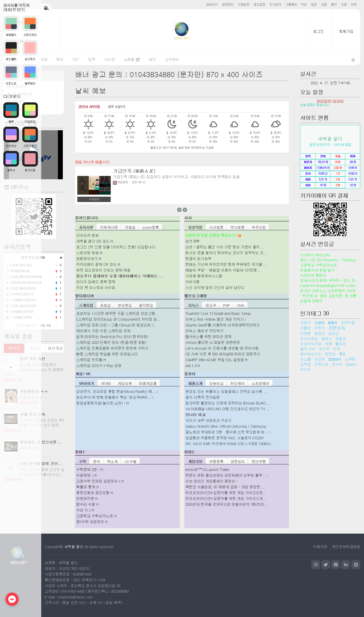The width and height of the screenshot is (364, 617).
Task: Switch to zoom등록 tab
Action: click(150, 227)
